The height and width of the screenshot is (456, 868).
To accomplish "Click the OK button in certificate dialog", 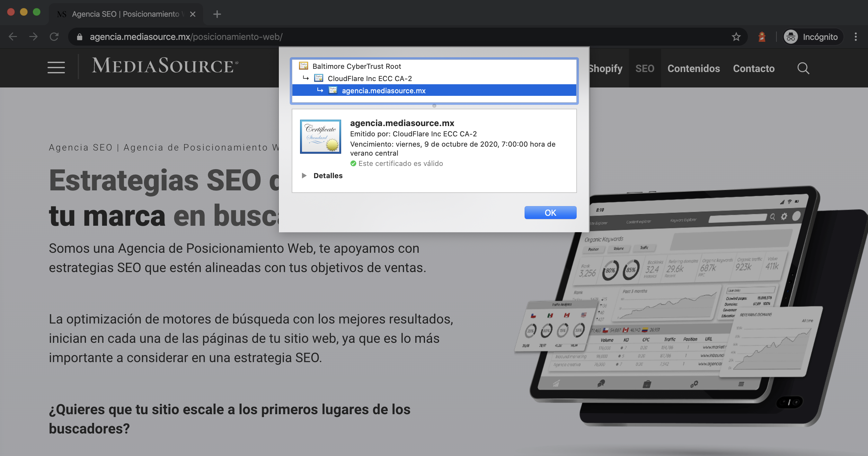I will point(550,213).
